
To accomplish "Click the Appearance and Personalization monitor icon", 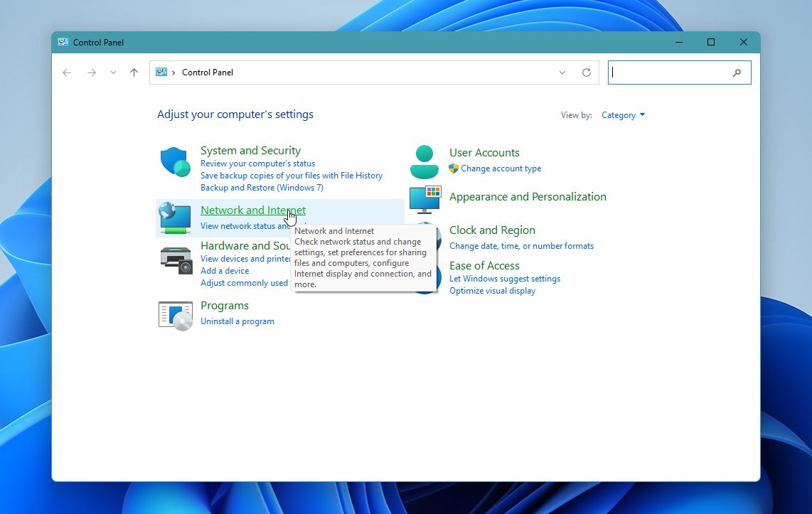I will (425, 200).
